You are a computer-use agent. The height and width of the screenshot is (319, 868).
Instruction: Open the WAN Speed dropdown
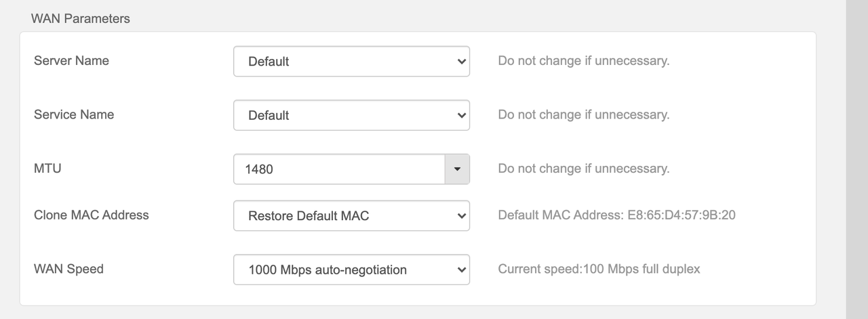(351, 270)
